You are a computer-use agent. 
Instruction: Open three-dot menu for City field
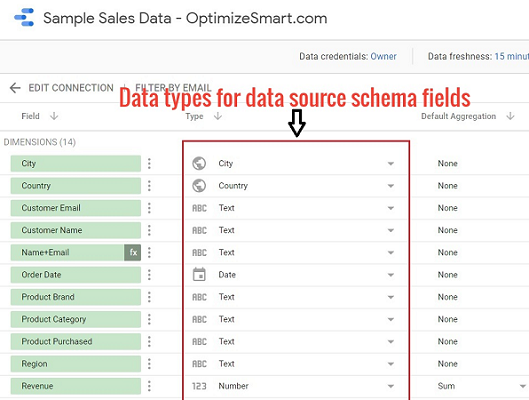149,164
